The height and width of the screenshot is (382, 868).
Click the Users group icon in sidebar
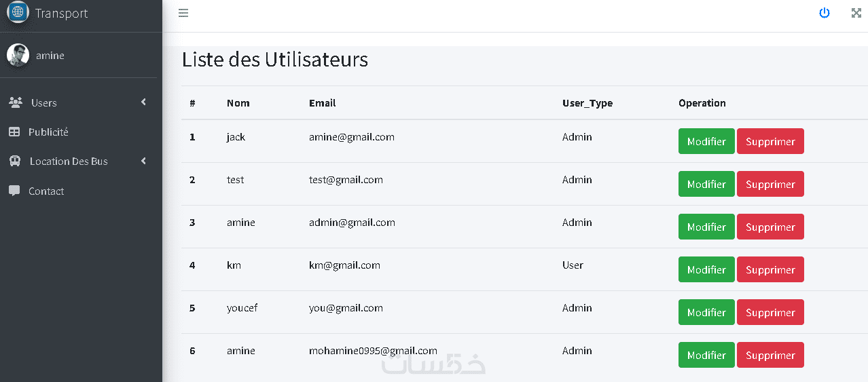tap(16, 102)
